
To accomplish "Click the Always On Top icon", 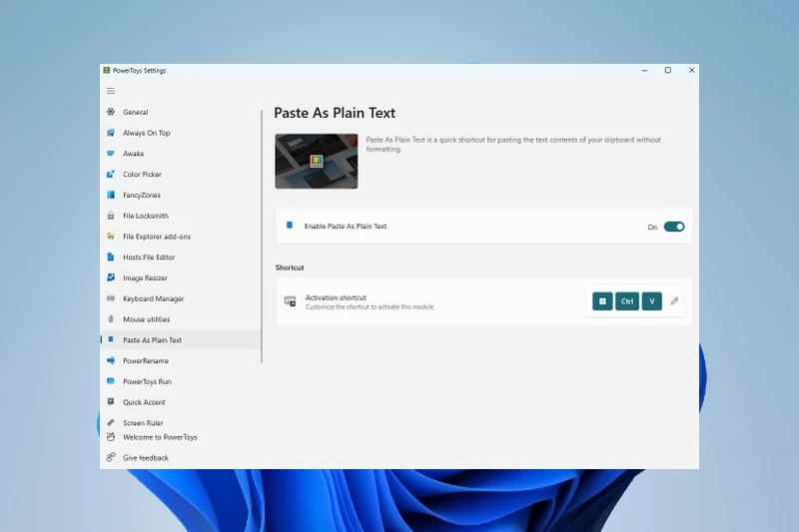I will pyautogui.click(x=111, y=133).
